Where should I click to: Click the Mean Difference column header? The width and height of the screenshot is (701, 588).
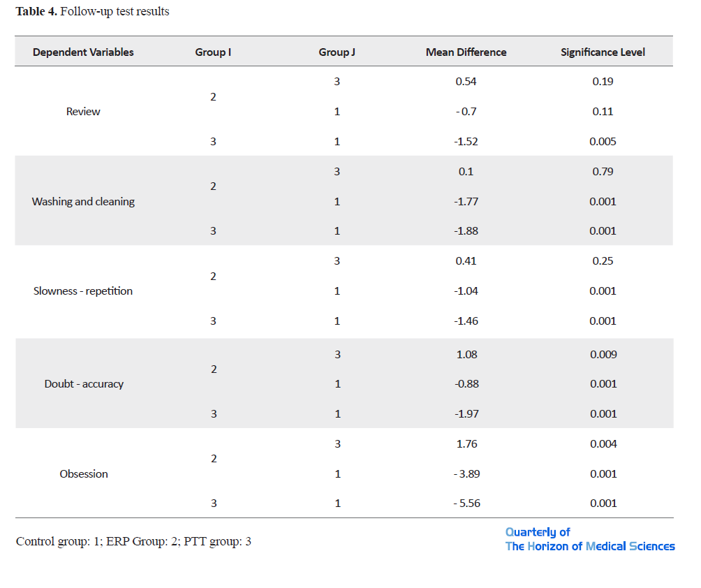click(466, 52)
